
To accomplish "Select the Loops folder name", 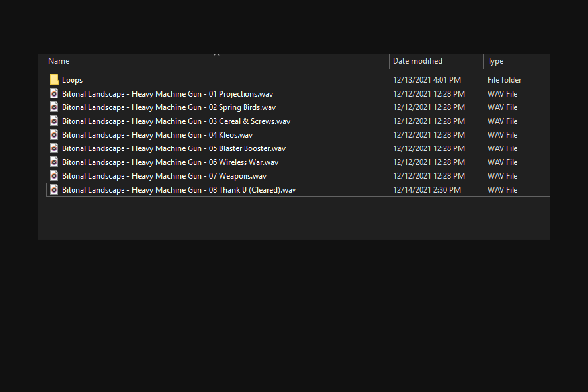I will coord(73,80).
